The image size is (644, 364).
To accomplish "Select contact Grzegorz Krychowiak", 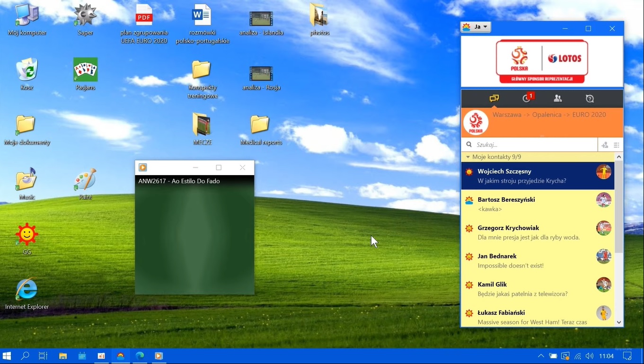I will (x=538, y=232).
